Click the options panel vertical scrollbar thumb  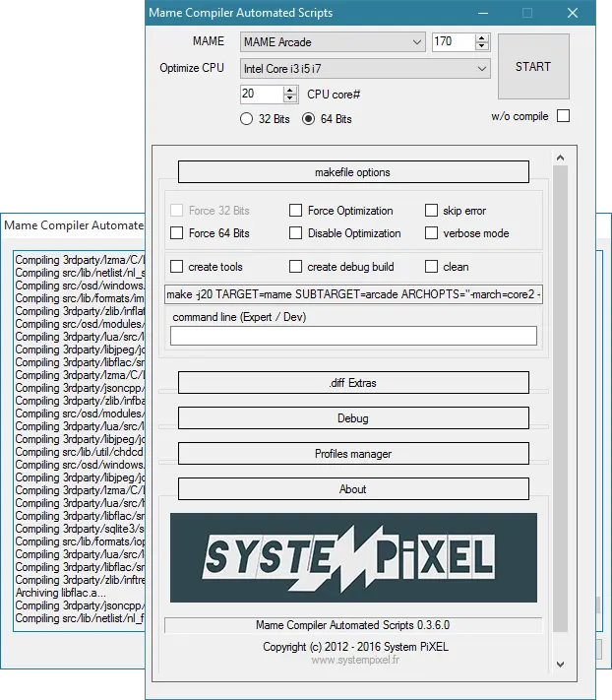pos(560,399)
